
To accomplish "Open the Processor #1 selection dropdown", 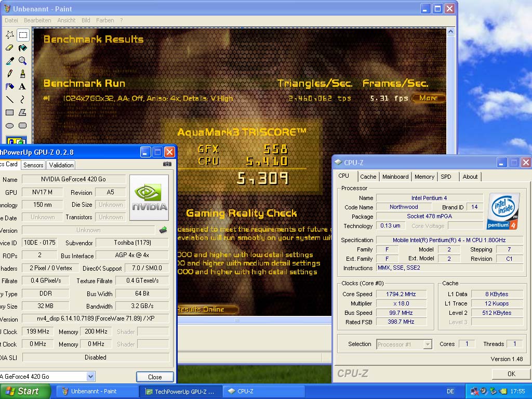I will pos(428,344).
